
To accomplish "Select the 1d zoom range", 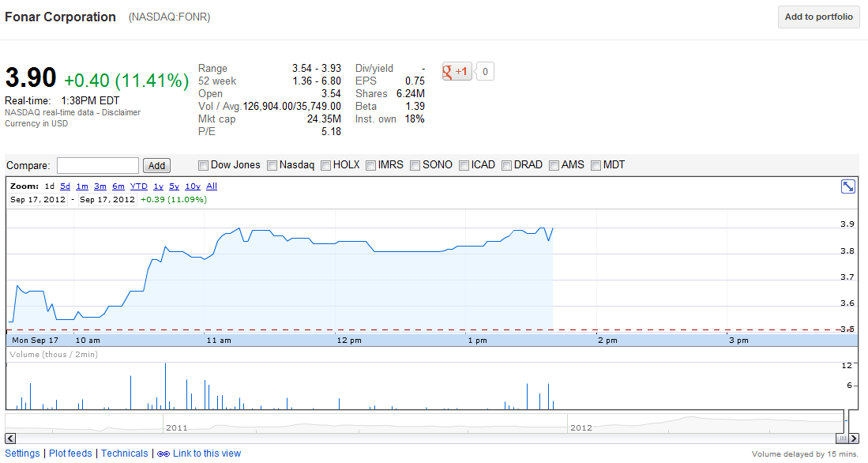I will 49,186.
